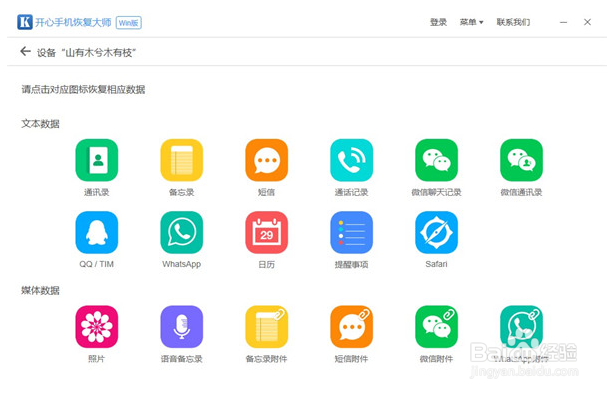The image size is (614, 393).
Task: Select the 微信通讯录 WeChat contacts icon
Action: [521, 160]
